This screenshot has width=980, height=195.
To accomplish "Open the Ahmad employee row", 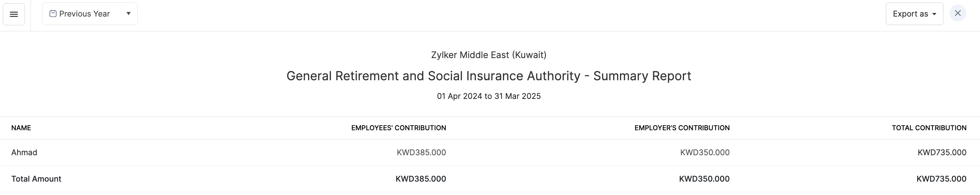I will (x=24, y=152).
